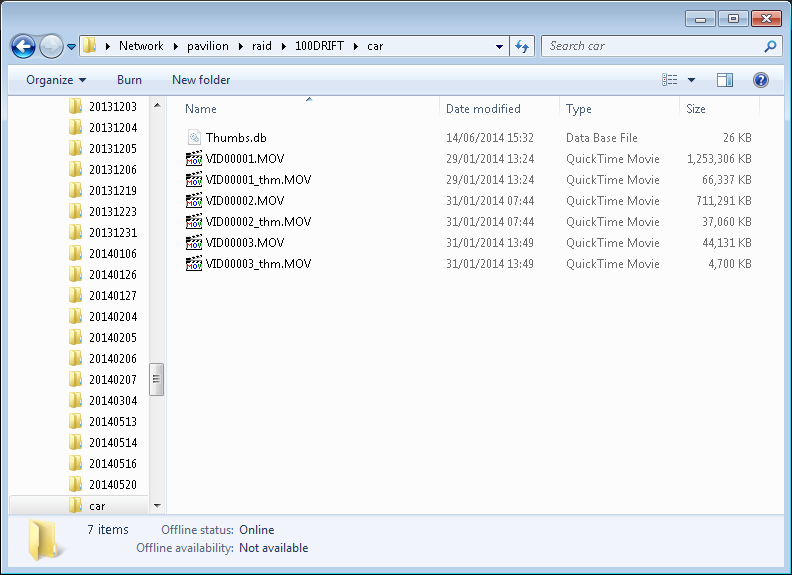Expand arrow after pavilion breadcrumb
Screen dimensions: 792x575
click(x=240, y=46)
